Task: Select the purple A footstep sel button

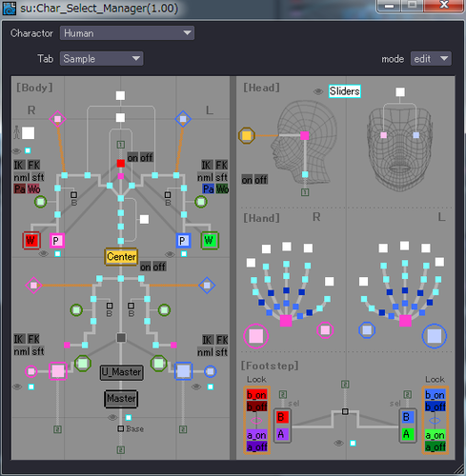Action: [282, 434]
